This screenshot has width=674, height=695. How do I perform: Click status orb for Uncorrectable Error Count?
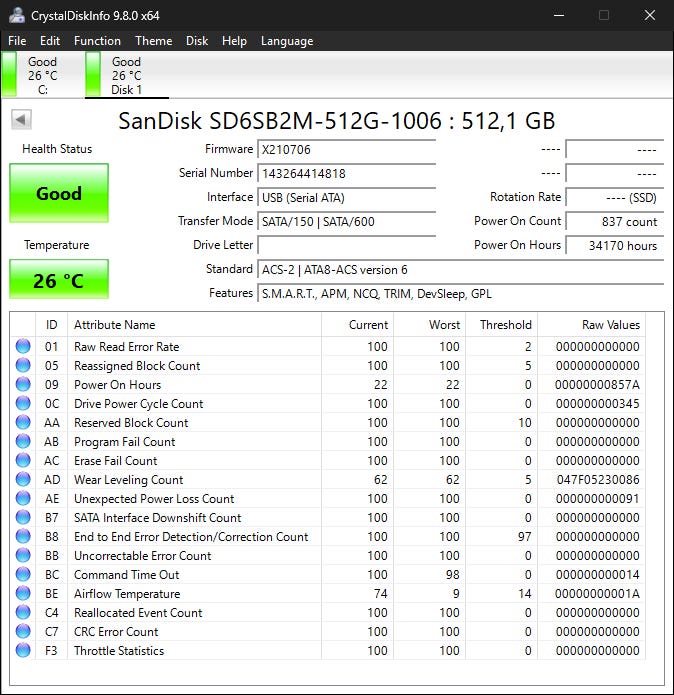pos(23,555)
